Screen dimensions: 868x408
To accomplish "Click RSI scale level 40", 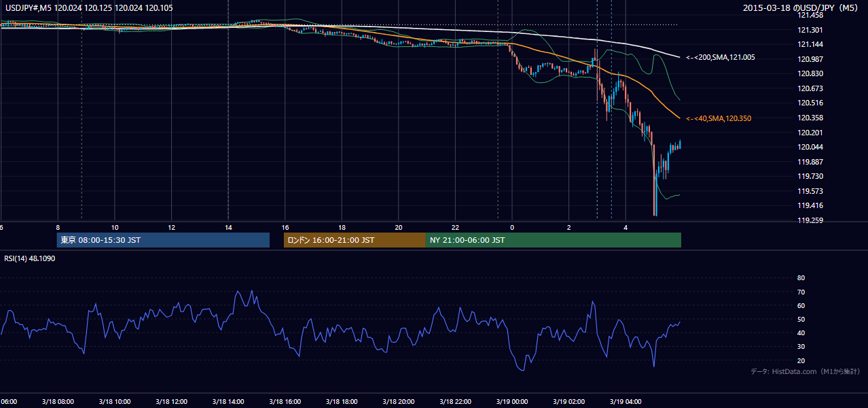I will coord(801,333).
